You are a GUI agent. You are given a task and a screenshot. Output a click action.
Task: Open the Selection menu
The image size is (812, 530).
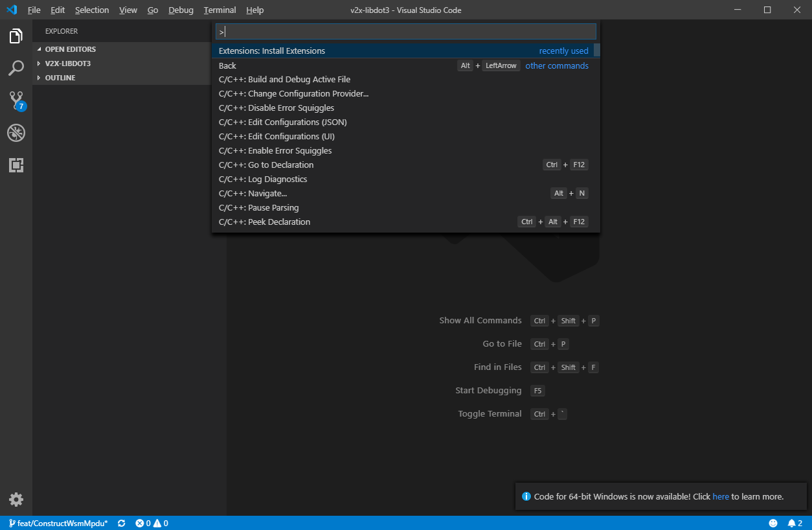pyautogui.click(x=92, y=10)
